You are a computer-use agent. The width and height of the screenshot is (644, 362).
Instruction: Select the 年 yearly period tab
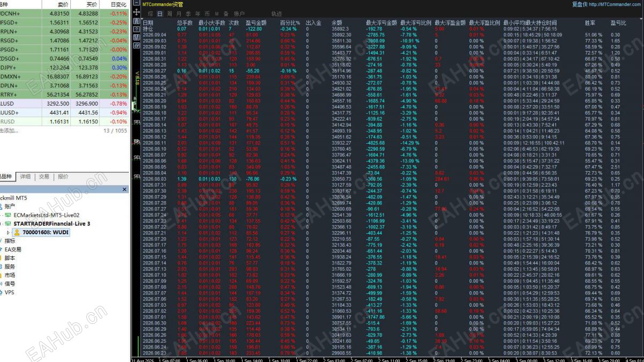tap(197, 13)
